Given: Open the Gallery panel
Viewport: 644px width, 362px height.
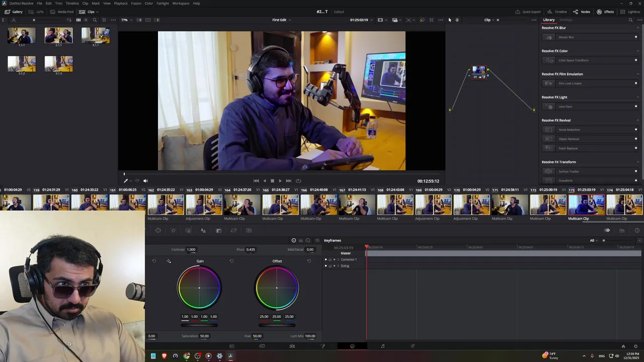Looking at the screenshot, I should pyautogui.click(x=14, y=12).
